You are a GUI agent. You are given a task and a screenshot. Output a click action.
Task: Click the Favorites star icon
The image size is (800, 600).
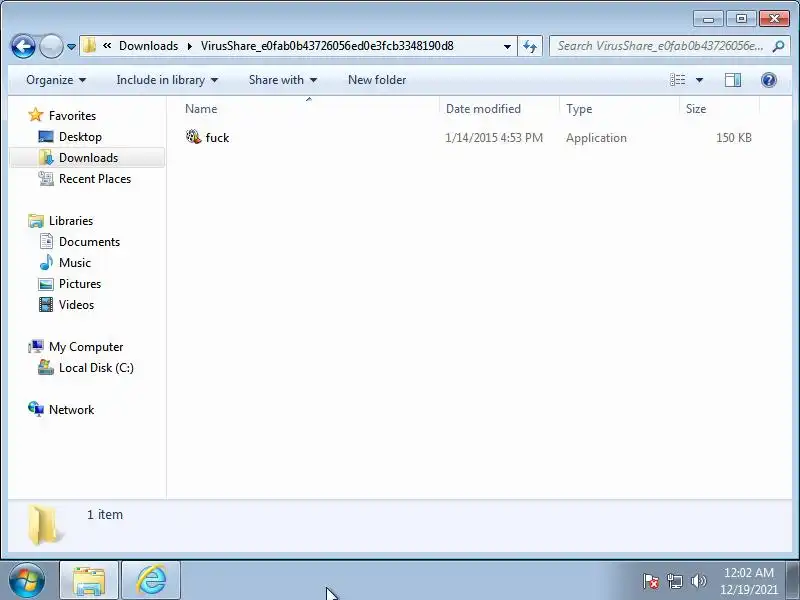point(36,115)
